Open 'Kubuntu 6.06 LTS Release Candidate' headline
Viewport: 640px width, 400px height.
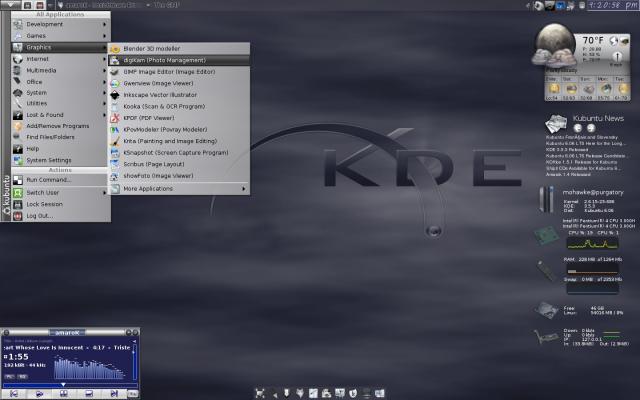tap(586, 156)
